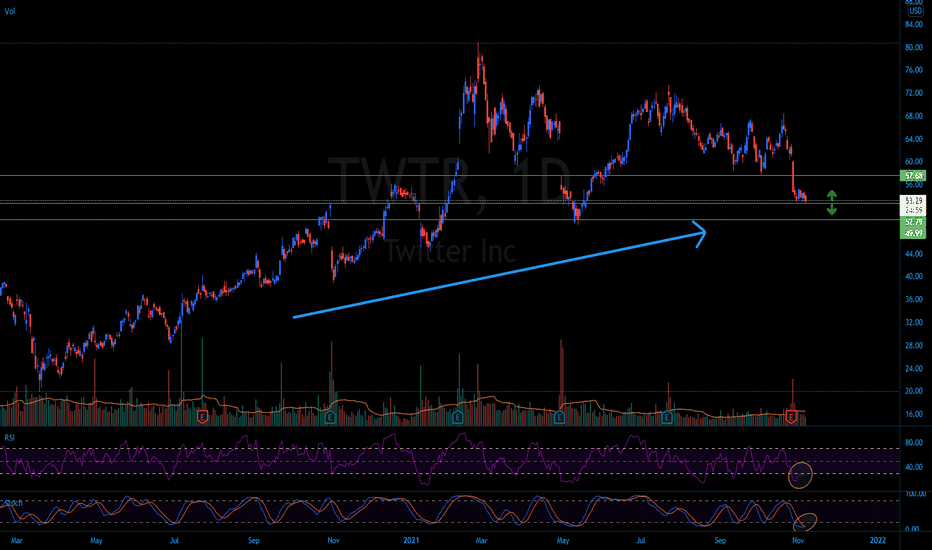Click the RSI indicator label
The image size is (932, 550).
[10, 438]
